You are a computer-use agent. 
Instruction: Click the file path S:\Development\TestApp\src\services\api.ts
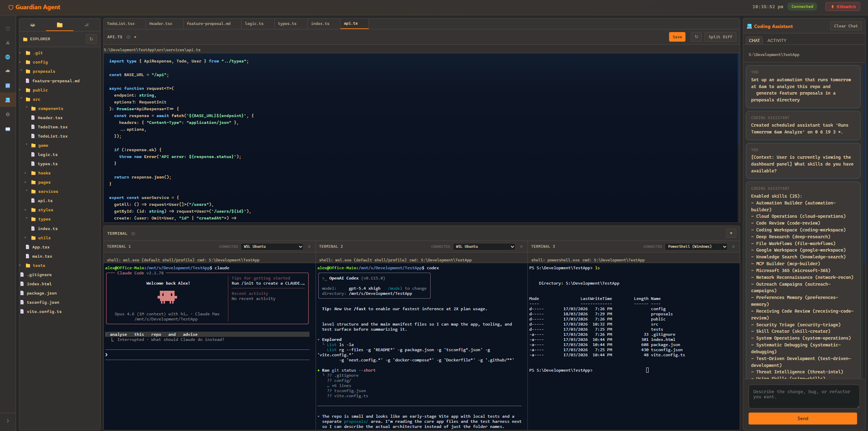(x=152, y=50)
